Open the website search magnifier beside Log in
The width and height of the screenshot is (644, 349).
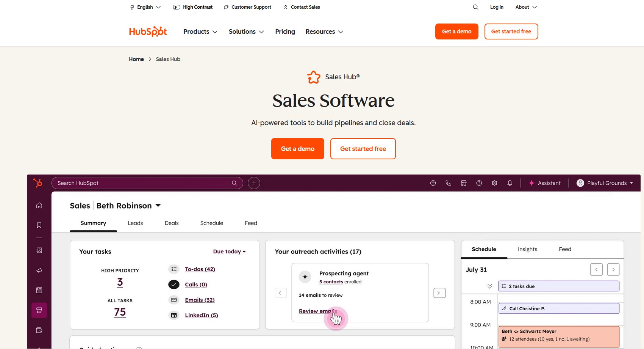click(x=475, y=7)
